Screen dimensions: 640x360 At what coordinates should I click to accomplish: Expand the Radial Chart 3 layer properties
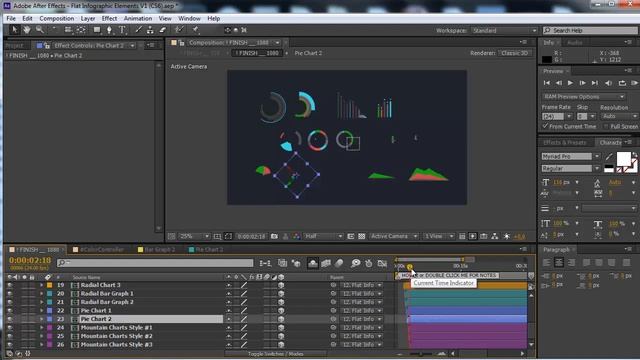(x=41, y=285)
